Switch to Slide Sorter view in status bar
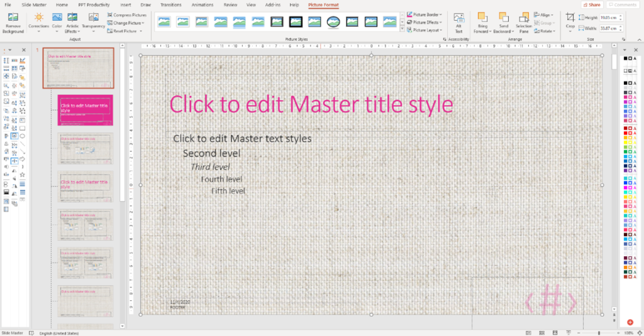 (541, 333)
